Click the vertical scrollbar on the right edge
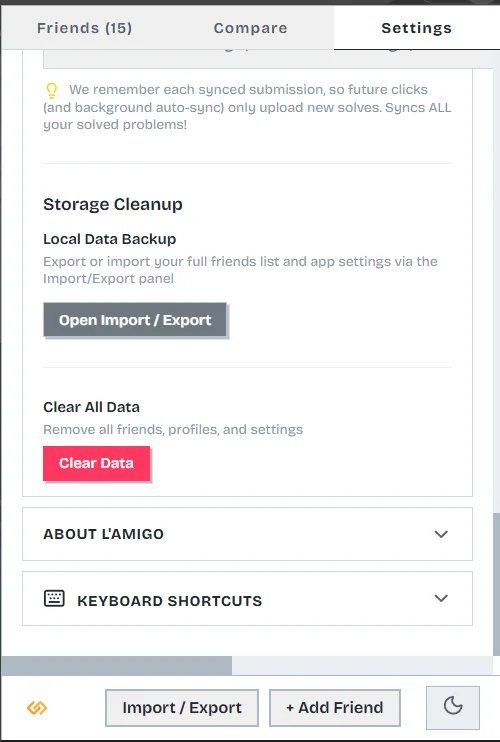500x742 pixels. pos(496,584)
